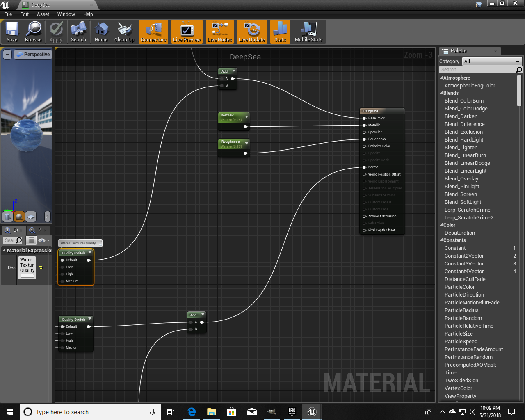This screenshot has width=525, height=420.
Task: Expand the Roughness parameter node arrow
Action: (x=246, y=144)
